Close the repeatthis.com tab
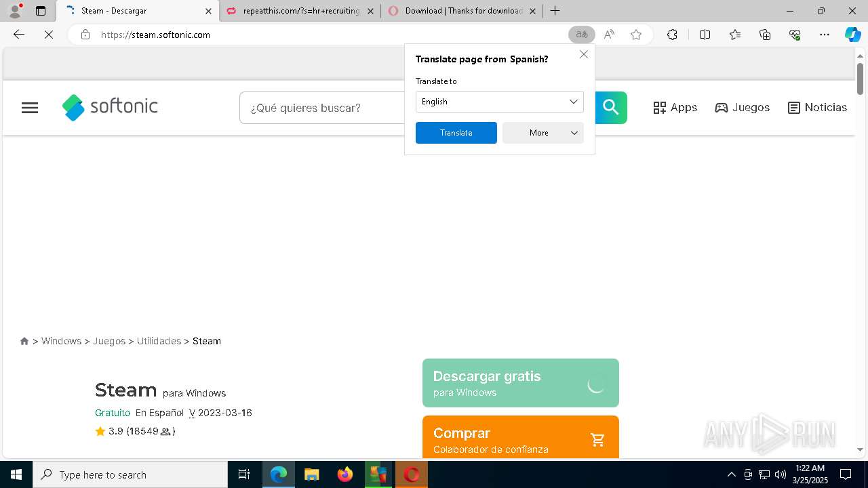The height and width of the screenshot is (488, 868). [x=370, y=11]
